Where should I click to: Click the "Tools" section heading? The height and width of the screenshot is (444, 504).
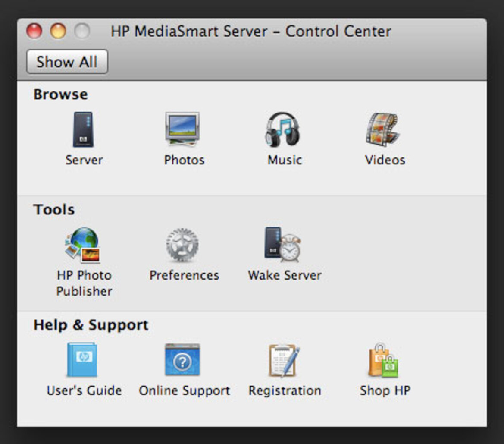pos(54,209)
